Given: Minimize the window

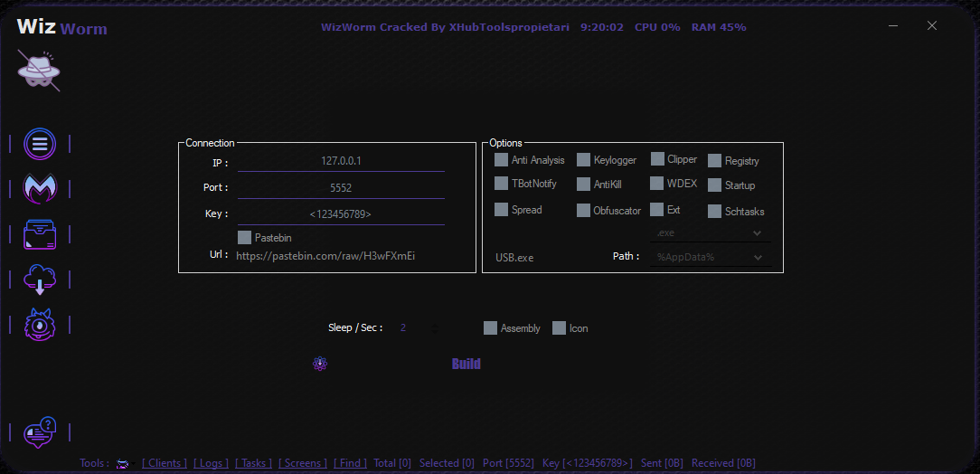Looking at the screenshot, I should point(894,25).
